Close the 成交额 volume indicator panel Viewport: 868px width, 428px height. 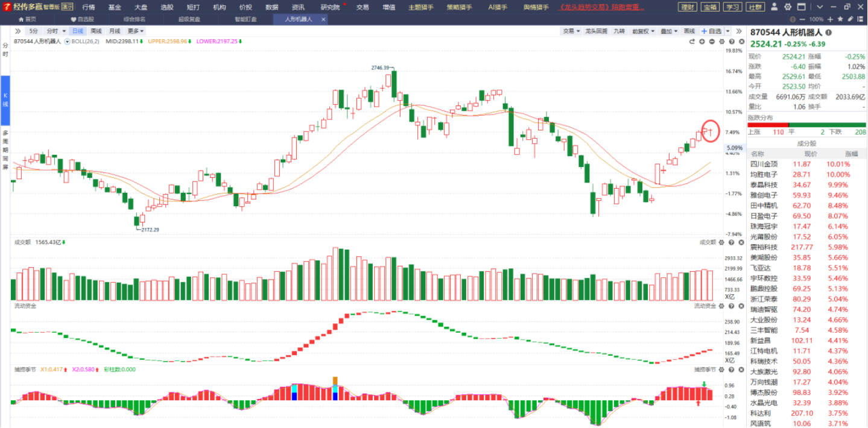pos(741,242)
